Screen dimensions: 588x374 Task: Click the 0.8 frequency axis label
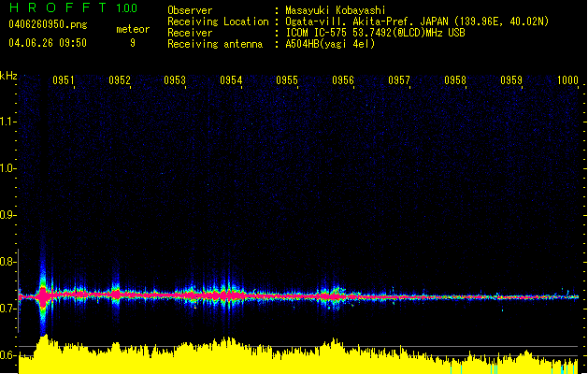8,262
